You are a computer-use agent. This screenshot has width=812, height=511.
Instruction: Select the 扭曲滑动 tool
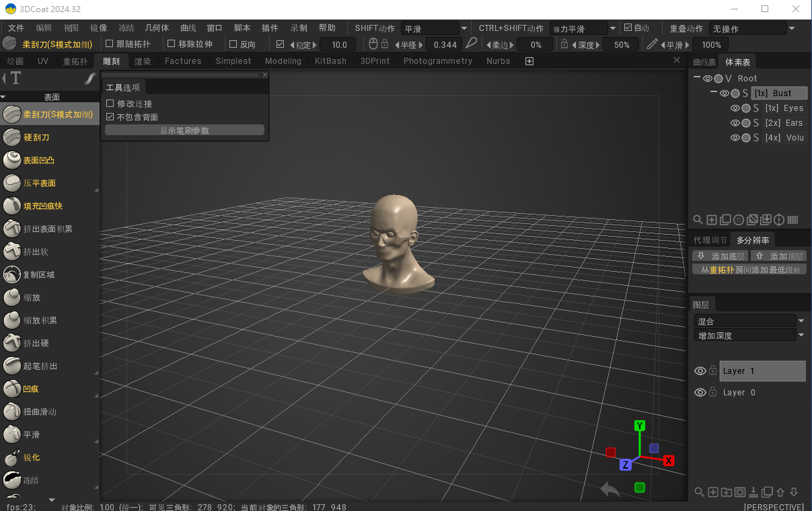tap(50, 411)
